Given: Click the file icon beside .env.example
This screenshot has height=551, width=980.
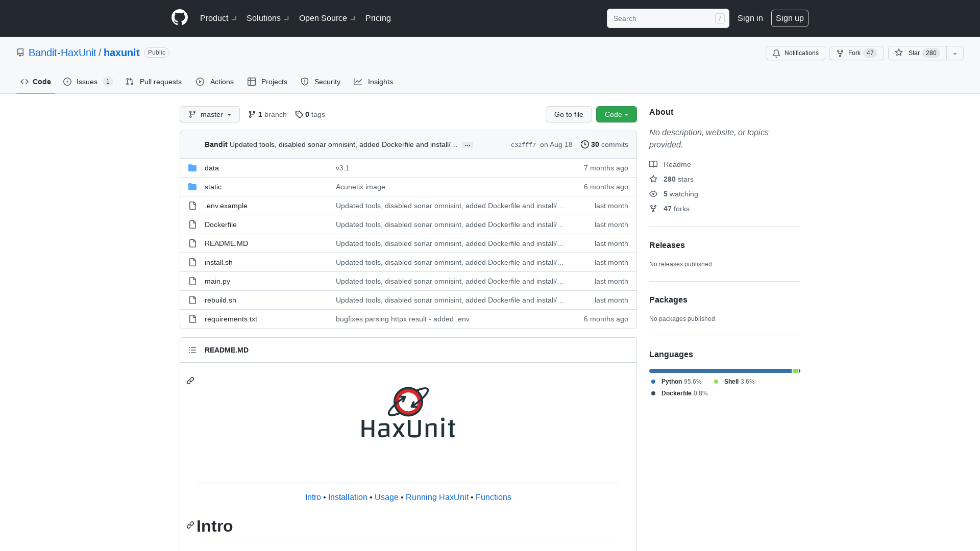Looking at the screenshot, I should coord(192,206).
